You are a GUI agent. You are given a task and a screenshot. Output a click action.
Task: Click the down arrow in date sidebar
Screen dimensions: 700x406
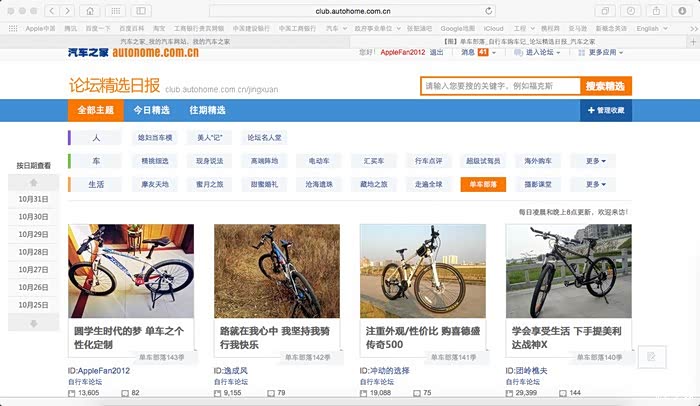33,323
